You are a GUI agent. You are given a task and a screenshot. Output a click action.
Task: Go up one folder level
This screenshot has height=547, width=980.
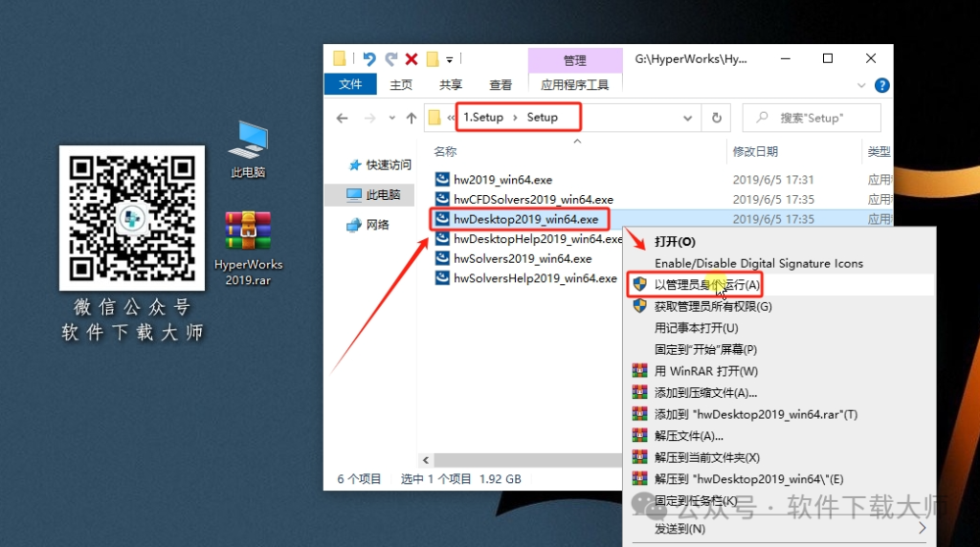(x=412, y=118)
